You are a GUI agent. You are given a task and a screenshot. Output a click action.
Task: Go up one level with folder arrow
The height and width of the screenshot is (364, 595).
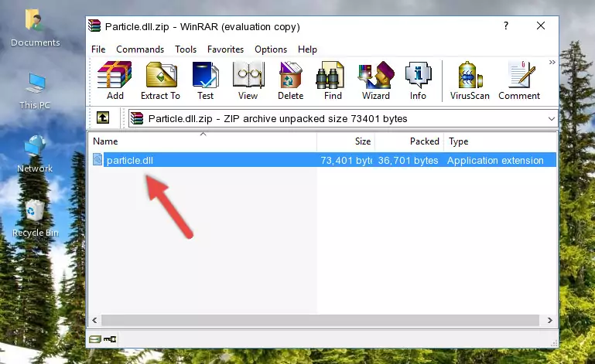click(103, 118)
